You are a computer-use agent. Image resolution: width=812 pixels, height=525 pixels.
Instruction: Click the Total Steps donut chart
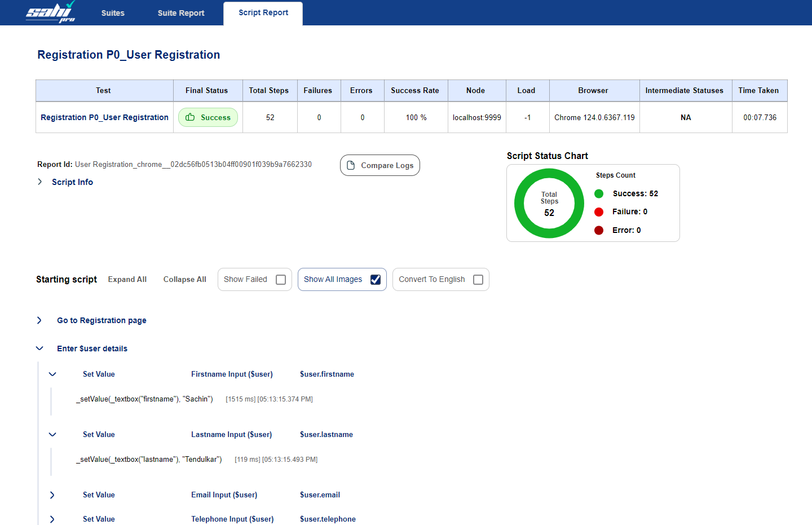click(x=549, y=204)
